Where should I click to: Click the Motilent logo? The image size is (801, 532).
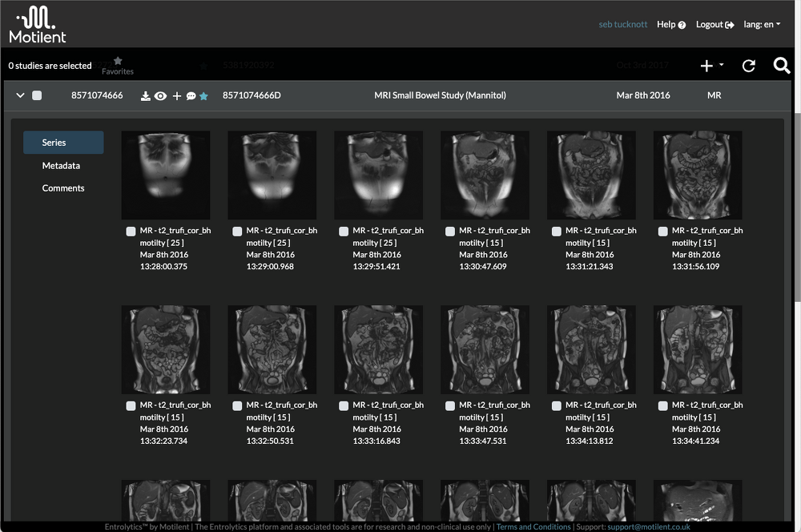pos(38,25)
